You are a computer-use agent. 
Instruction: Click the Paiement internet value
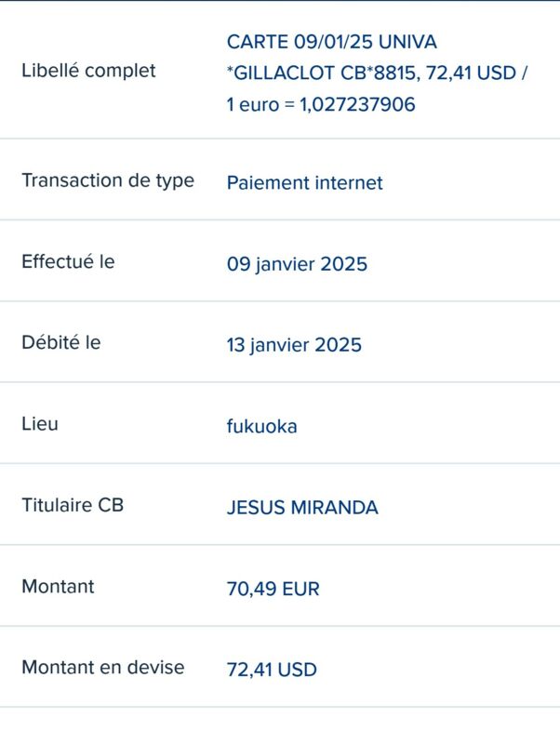(x=304, y=182)
